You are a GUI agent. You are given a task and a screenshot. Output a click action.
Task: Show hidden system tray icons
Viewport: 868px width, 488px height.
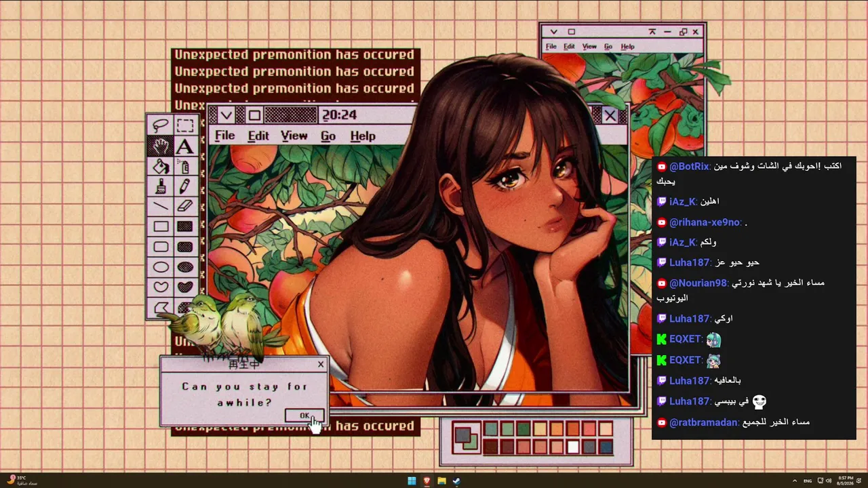click(x=795, y=481)
